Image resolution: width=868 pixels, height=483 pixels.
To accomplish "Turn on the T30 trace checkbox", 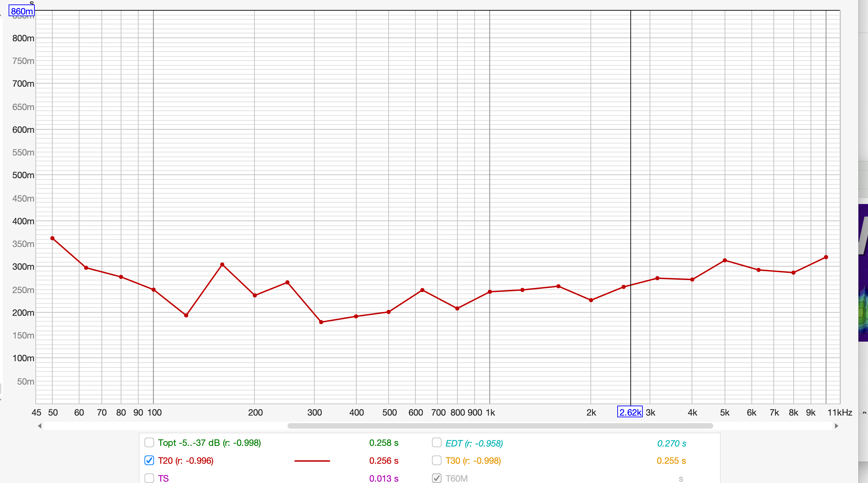I will coord(436,460).
